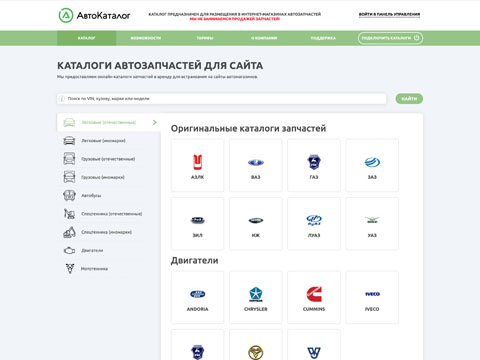Image resolution: width=480 pixels, height=360 pixels.
Task: Open the IVECO engines card
Action: click(x=372, y=297)
